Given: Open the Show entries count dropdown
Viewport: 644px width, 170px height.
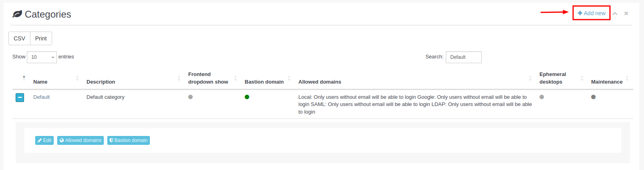Looking at the screenshot, I should point(42,57).
